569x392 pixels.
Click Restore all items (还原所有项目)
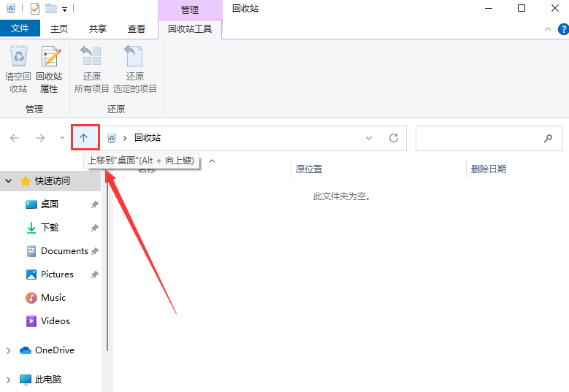(x=91, y=69)
